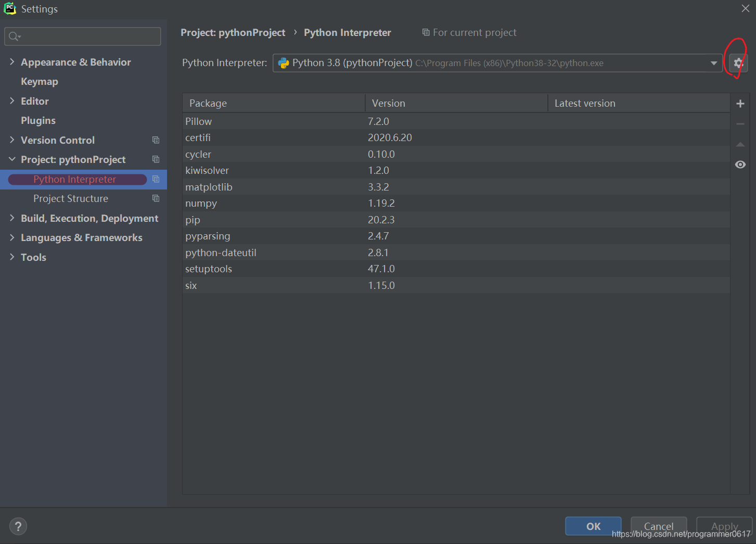The width and height of the screenshot is (756, 544).
Task: Click the interpreter settings gear icon
Action: 738,62
